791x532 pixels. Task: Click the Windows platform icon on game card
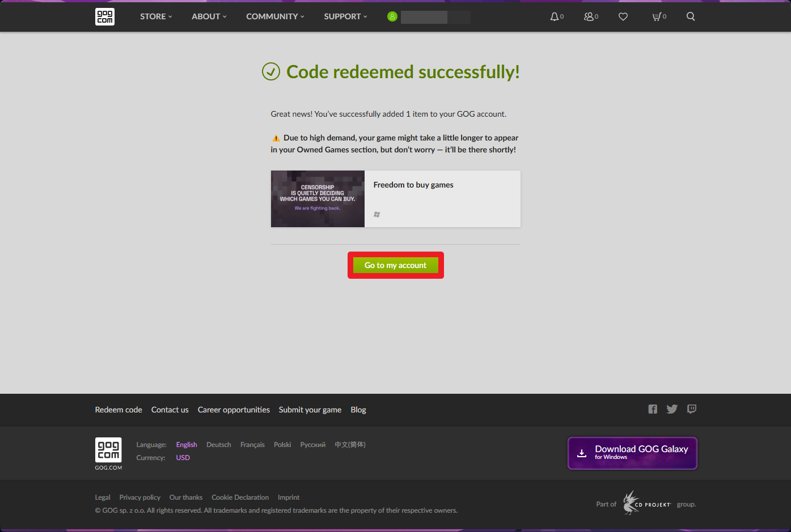(x=377, y=214)
